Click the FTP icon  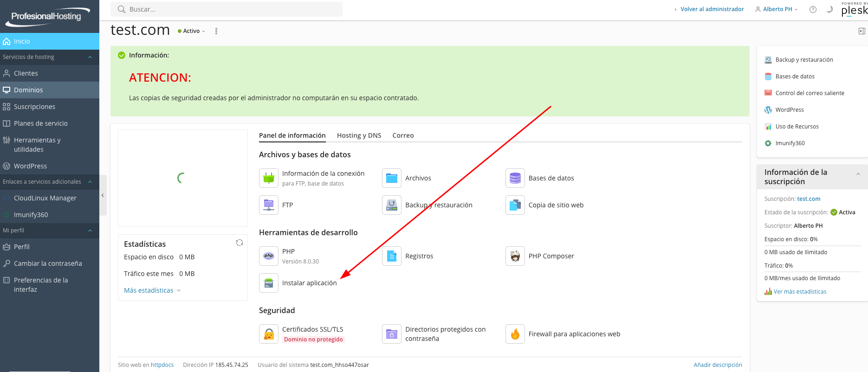(269, 205)
